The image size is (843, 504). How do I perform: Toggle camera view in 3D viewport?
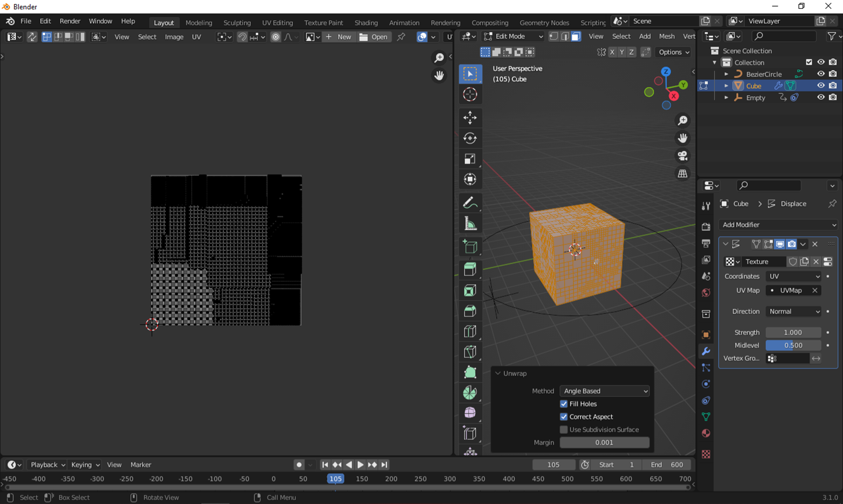683,156
